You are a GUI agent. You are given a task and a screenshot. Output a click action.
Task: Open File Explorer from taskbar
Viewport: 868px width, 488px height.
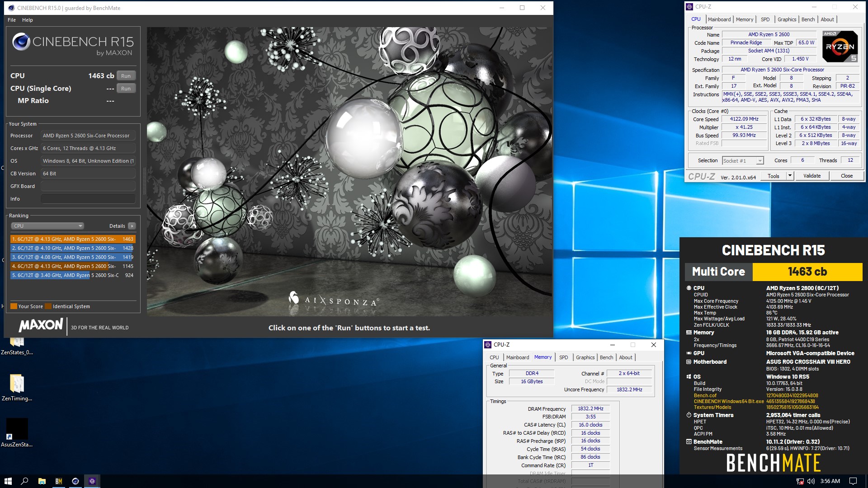(x=42, y=481)
